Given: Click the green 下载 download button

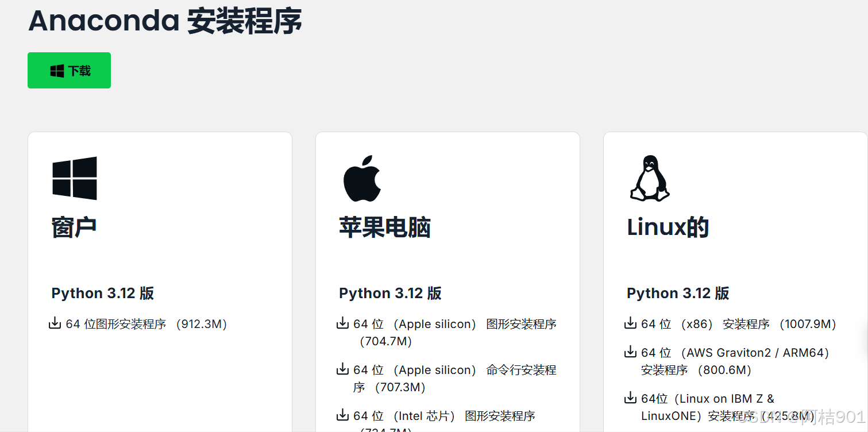Looking at the screenshot, I should coord(69,71).
